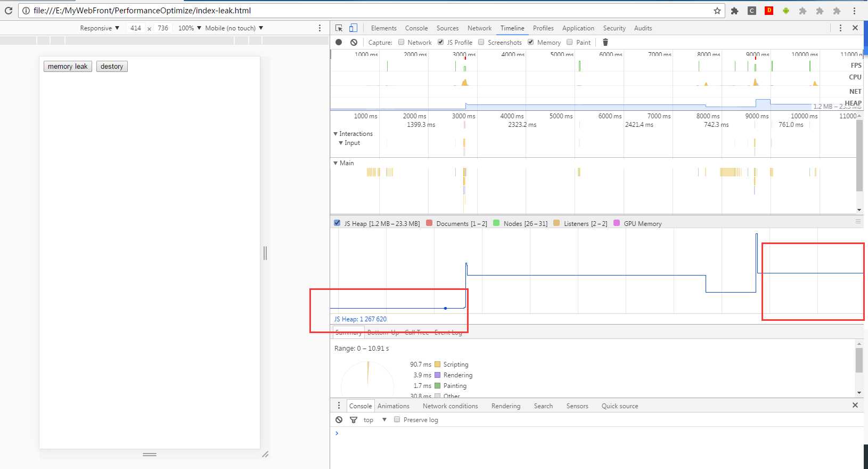
Task: Open the console top context dropdown
Action: (375, 420)
